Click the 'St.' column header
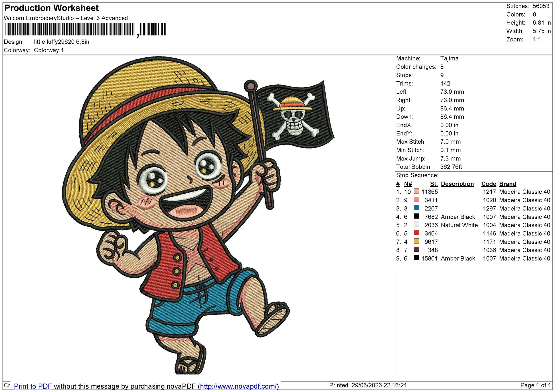The width and height of the screenshot is (555, 392). click(434, 184)
